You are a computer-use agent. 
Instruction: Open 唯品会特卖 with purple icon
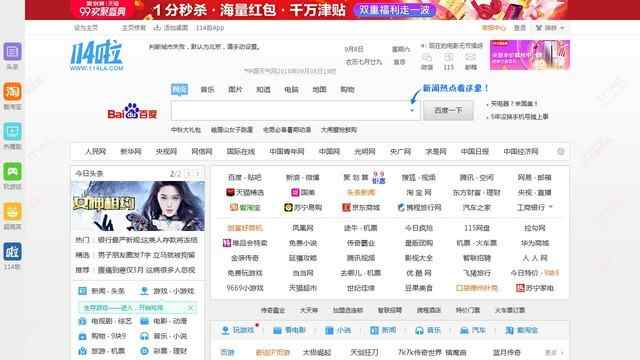coord(245,243)
